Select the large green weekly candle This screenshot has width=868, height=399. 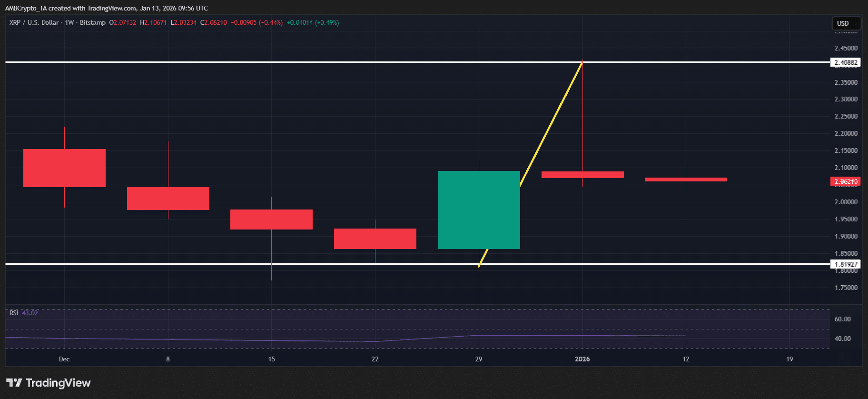(x=478, y=209)
